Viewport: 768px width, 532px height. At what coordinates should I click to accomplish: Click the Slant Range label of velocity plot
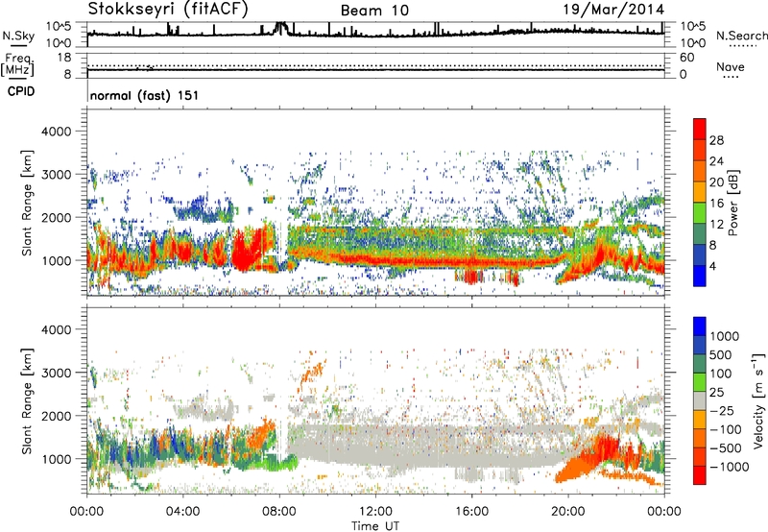pyautogui.click(x=27, y=401)
